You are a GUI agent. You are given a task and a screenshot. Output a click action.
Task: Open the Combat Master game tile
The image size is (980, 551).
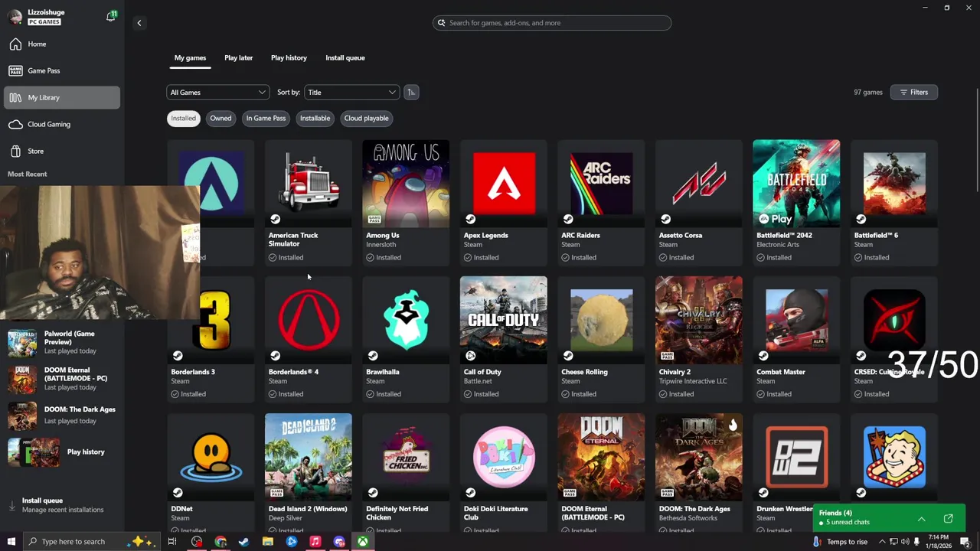[796, 339]
